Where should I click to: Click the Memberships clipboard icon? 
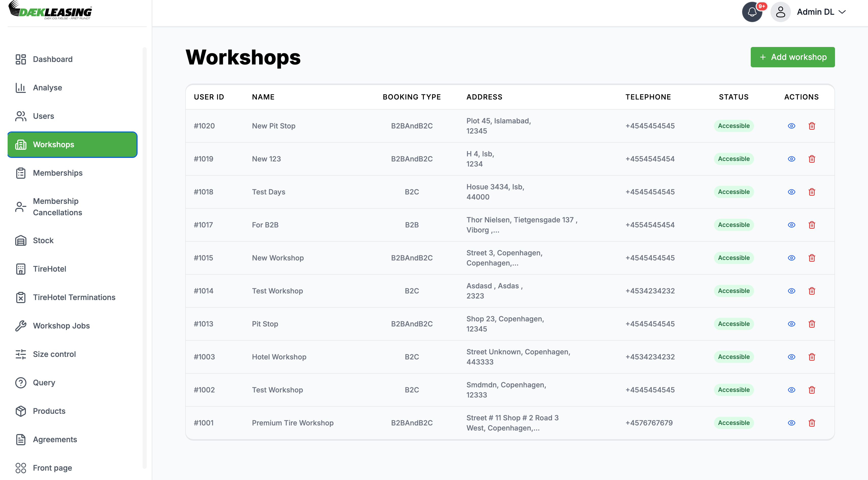pyautogui.click(x=21, y=173)
